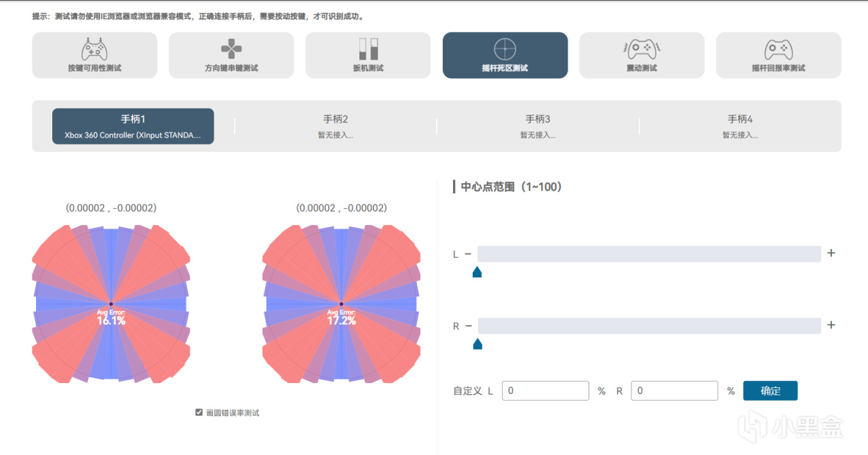The height and width of the screenshot is (455, 868).
Task: Click minus icon on L slider
Action: pyautogui.click(x=469, y=254)
